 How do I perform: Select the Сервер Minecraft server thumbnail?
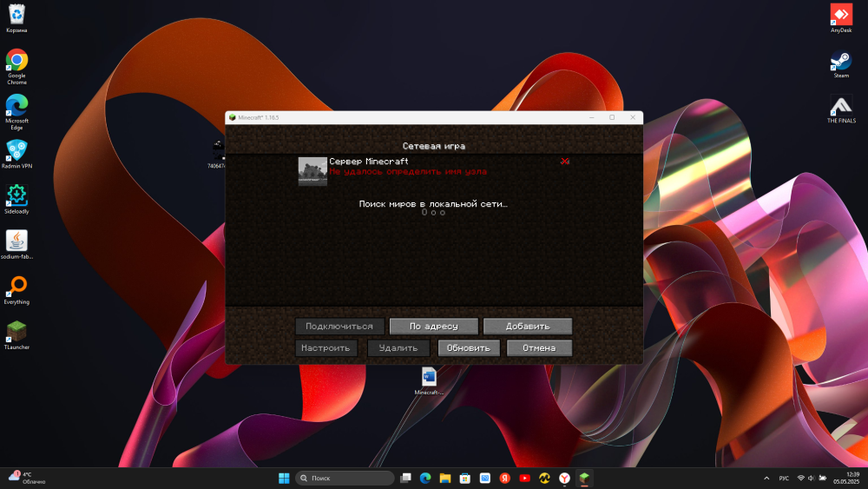tap(312, 171)
